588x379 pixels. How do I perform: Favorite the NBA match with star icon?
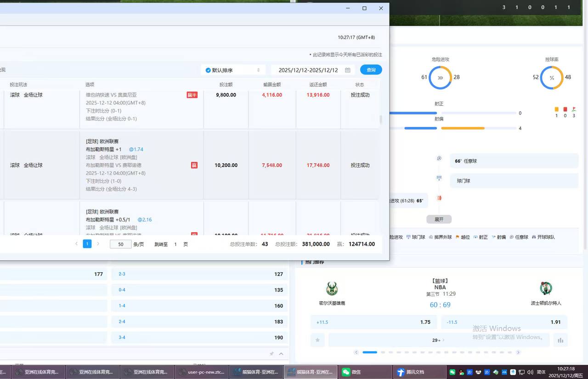pos(317,340)
